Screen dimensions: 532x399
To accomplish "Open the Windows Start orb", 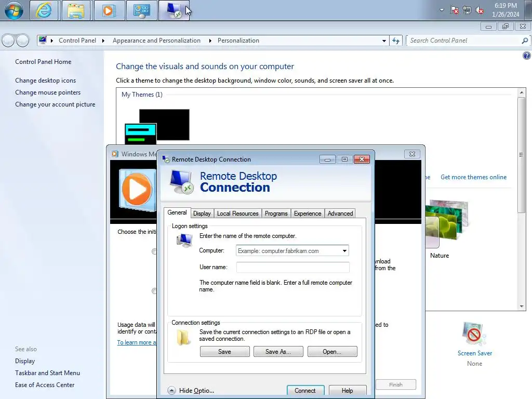I will (x=14, y=10).
